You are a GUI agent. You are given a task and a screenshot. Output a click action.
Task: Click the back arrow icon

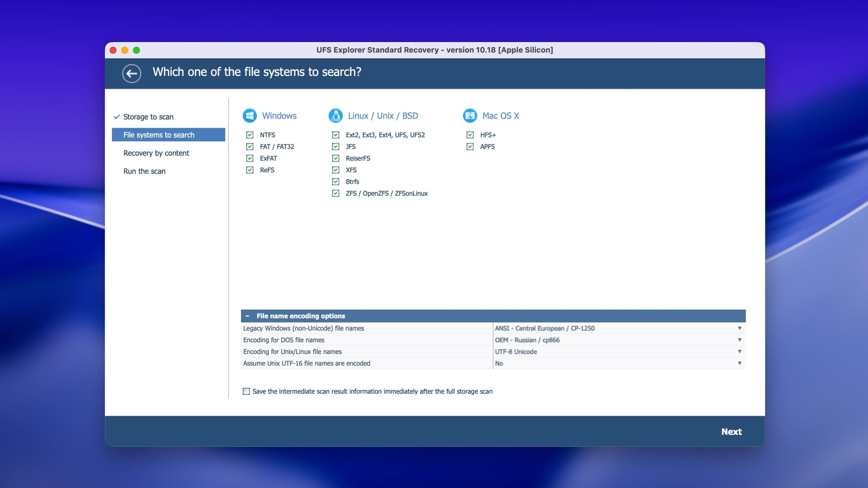click(x=132, y=73)
